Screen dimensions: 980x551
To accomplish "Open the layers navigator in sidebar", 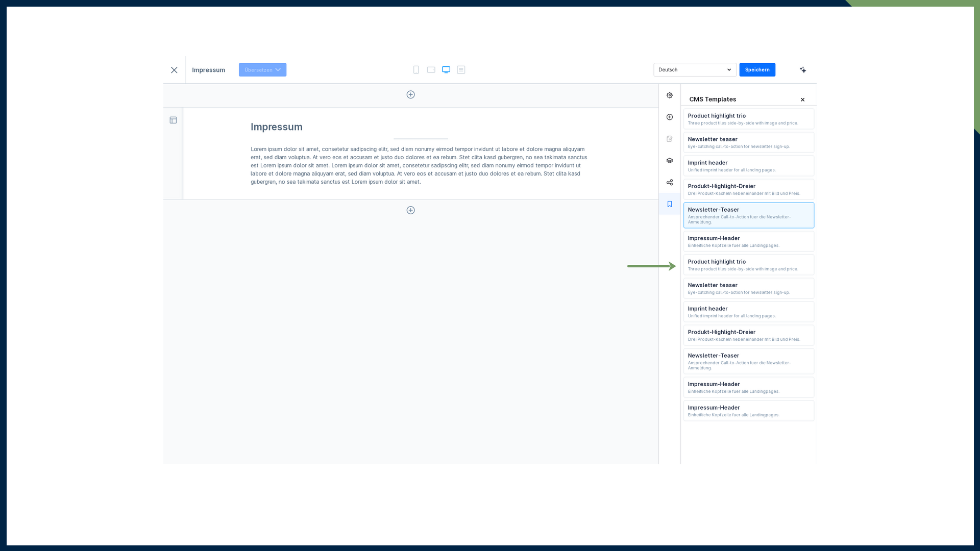I will pyautogui.click(x=670, y=161).
